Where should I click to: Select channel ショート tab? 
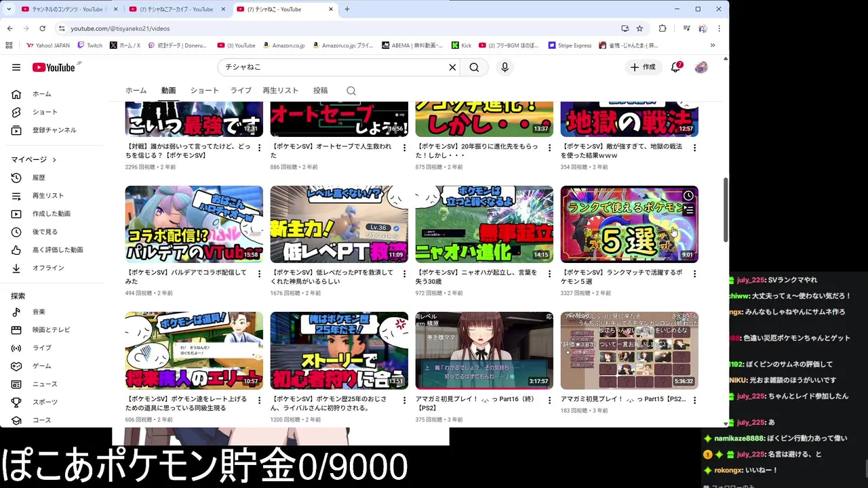pos(204,91)
